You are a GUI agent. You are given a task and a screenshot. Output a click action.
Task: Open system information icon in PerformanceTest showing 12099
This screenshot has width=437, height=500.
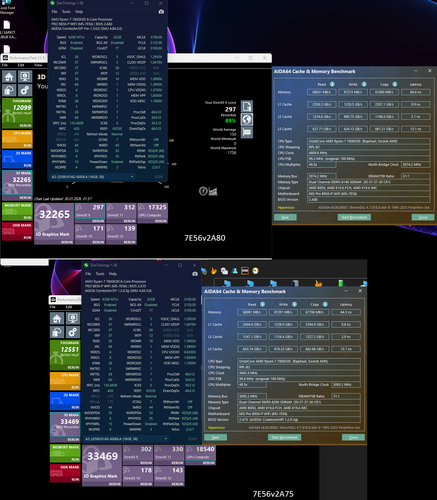pos(25,76)
